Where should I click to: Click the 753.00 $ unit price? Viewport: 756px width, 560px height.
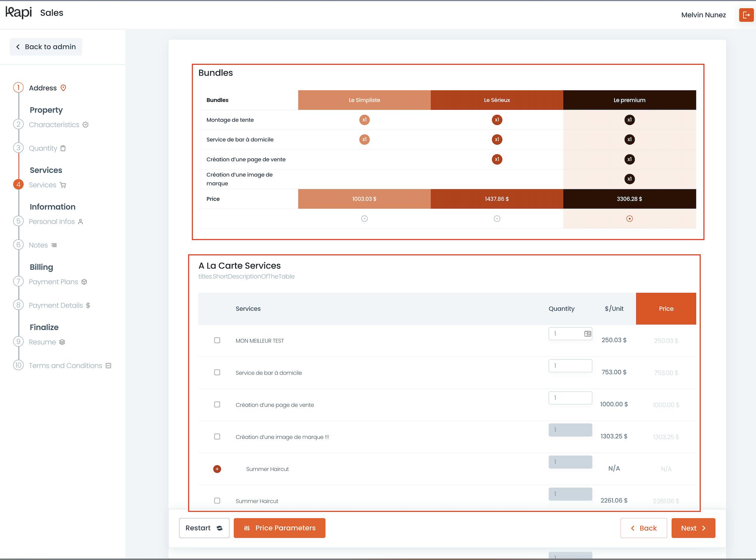click(614, 372)
